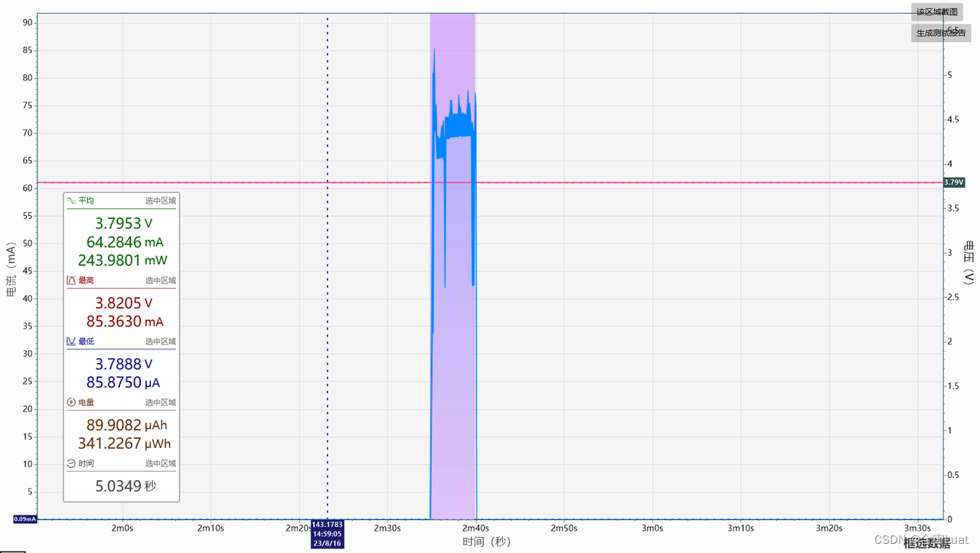
Task: Select the average voltage value 3.7953 V
Action: point(123,224)
